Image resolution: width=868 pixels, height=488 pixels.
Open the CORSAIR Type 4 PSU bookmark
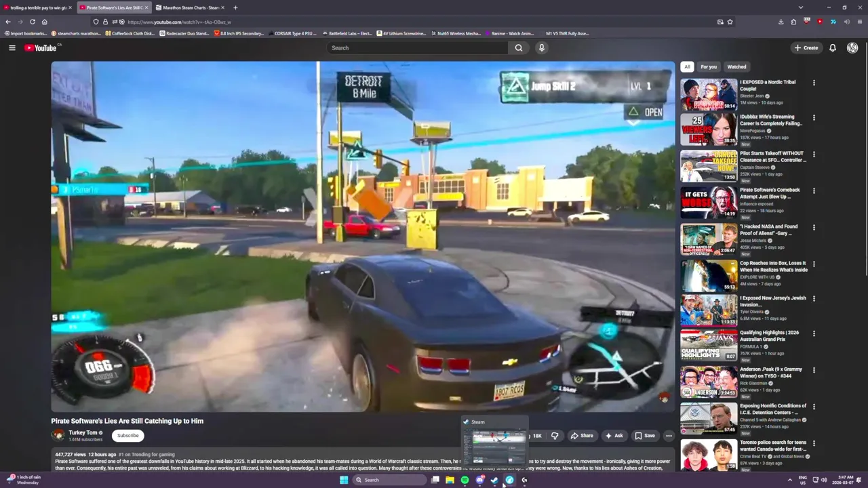tap(293, 33)
